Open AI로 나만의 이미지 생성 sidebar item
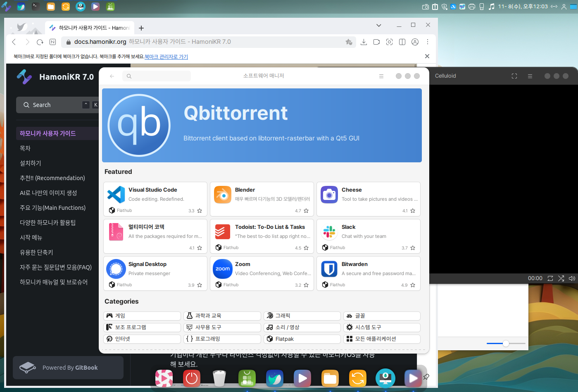 [x=48, y=193]
